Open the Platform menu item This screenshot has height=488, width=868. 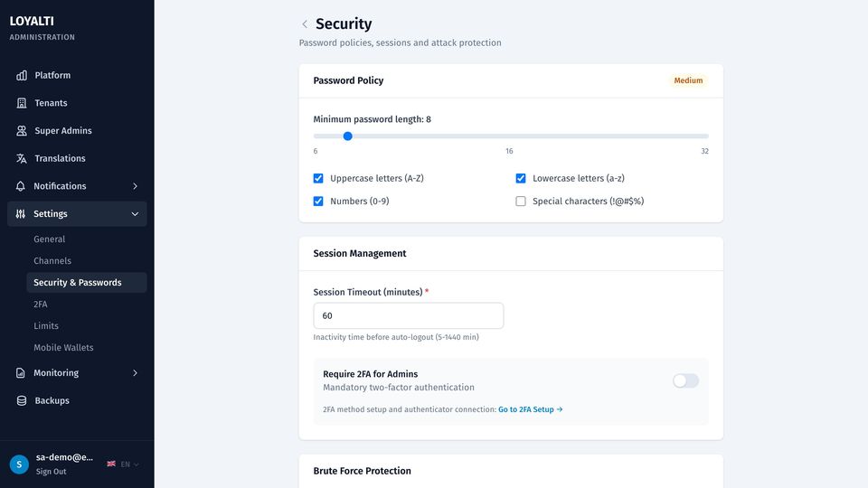77,75
